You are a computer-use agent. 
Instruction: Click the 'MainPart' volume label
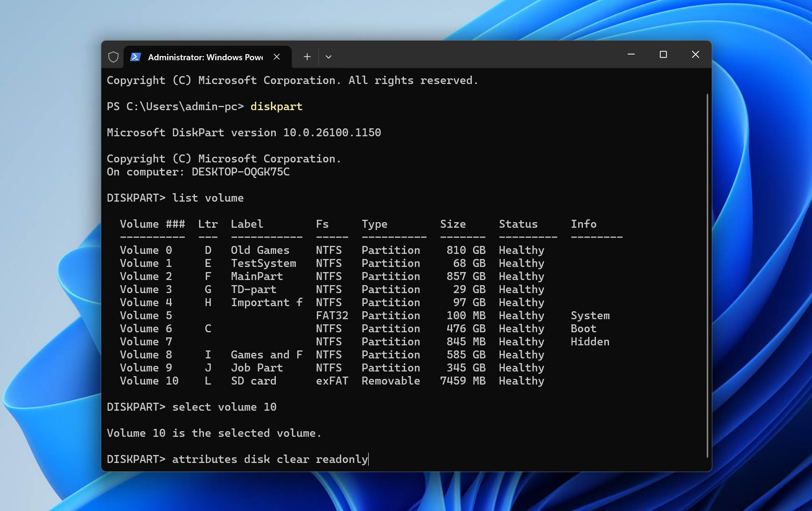click(257, 276)
